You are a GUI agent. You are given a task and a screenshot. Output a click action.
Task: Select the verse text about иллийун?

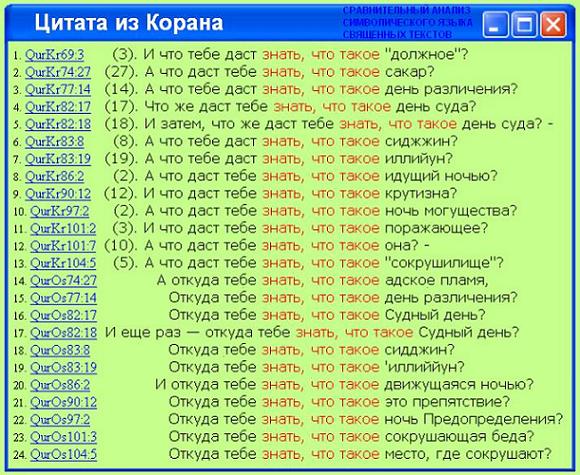(279, 159)
